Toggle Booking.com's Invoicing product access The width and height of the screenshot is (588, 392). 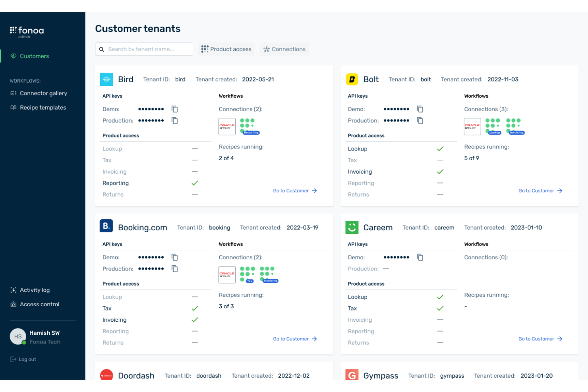[195, 320]
